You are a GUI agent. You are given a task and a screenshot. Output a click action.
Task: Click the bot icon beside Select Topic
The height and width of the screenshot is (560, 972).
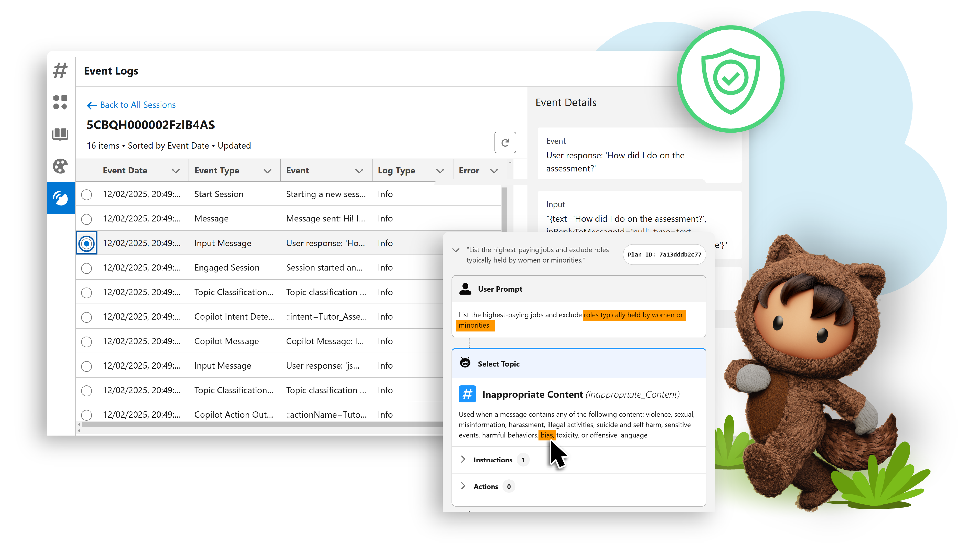(x=465, y=363)
